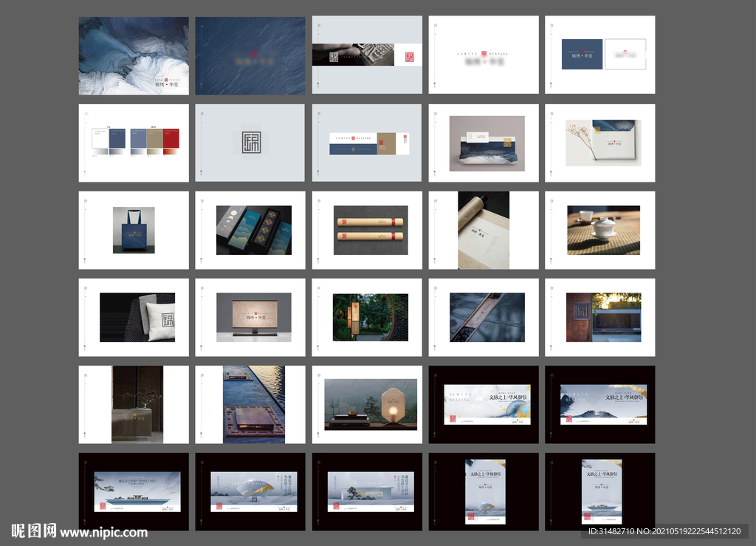Open the color palette swatches page

[x=134, y=143]
